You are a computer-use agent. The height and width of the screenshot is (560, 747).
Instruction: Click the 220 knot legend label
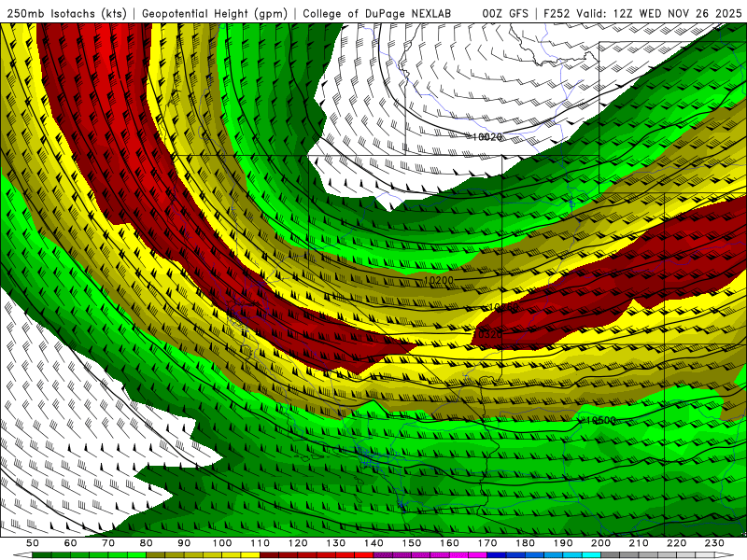tap(676, 543)
